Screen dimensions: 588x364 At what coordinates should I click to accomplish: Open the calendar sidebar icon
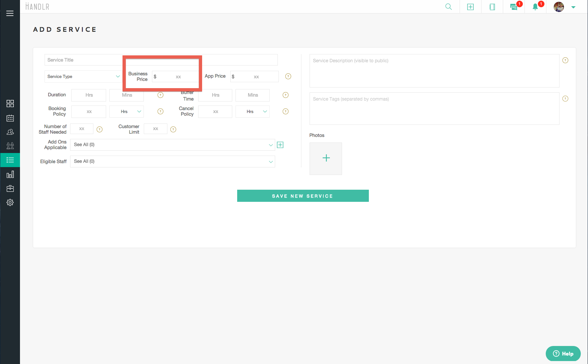tap(10, 118)
